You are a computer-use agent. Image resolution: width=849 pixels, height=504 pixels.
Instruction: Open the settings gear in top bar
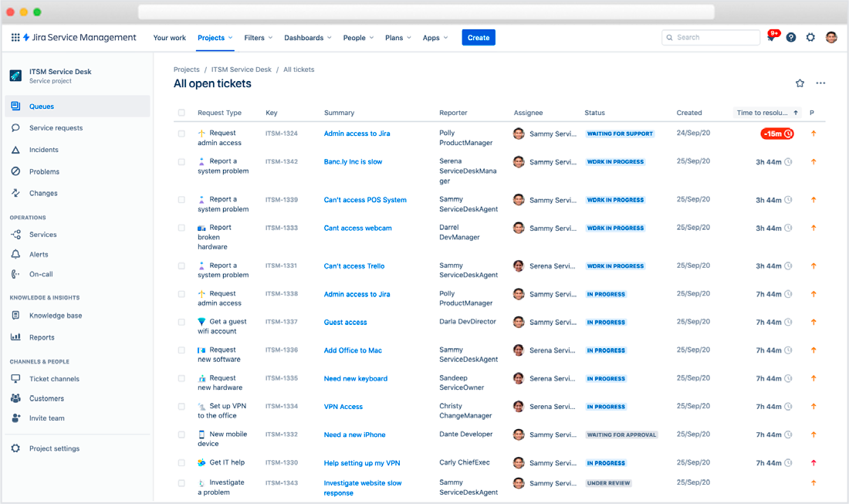pos(810,37)
